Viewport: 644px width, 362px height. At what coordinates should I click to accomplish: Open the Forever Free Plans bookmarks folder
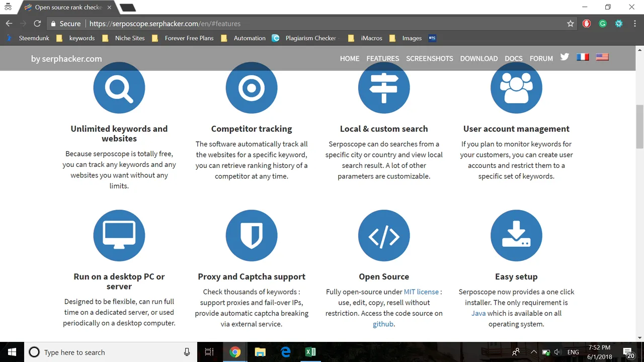(x=183, y=38)
